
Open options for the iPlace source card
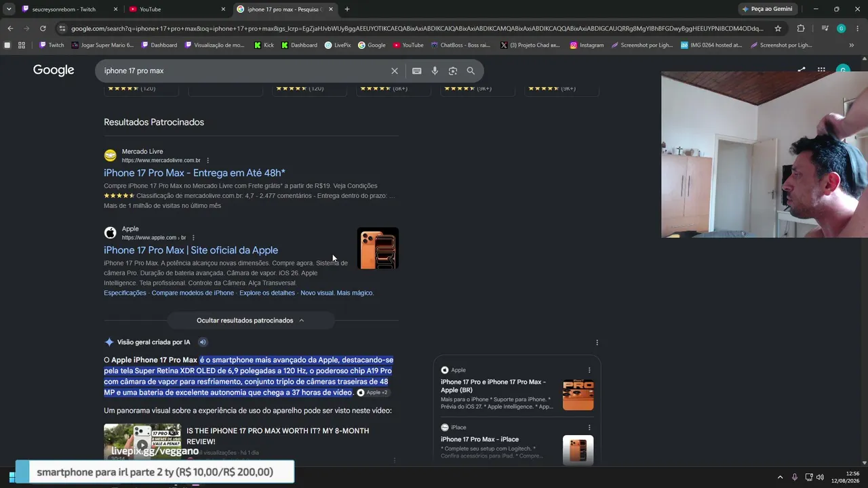[x=589, y=428]
